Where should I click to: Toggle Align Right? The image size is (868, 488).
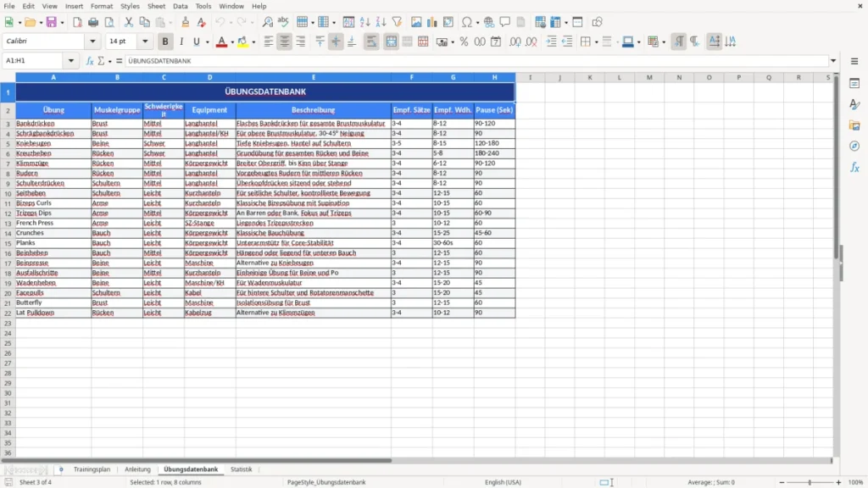click(x=301, y=42)
